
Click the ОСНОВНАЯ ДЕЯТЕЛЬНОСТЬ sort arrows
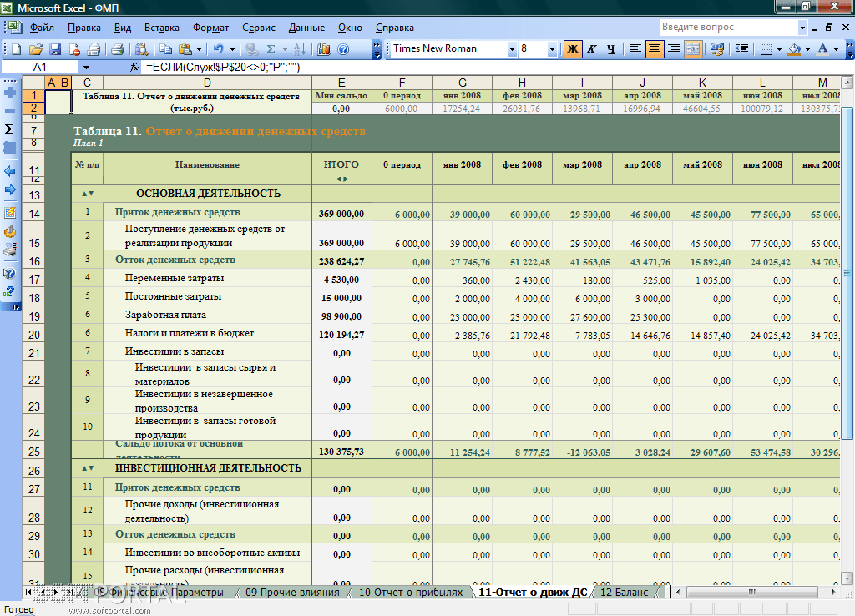[x=87, y=194]
